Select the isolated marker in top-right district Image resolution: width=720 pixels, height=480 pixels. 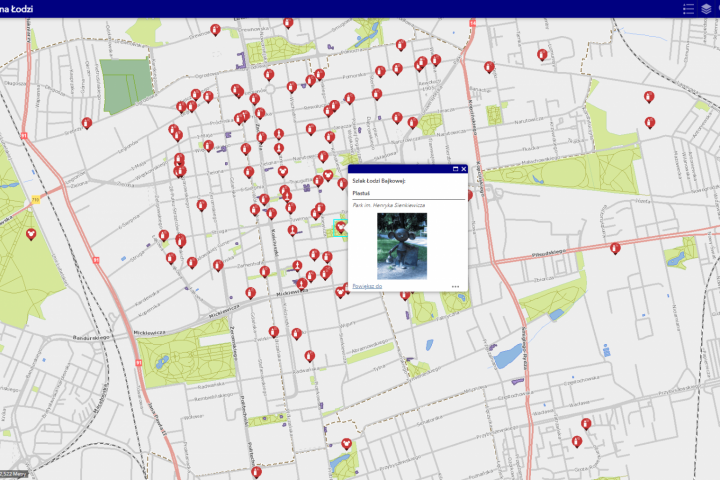click(542, 55)
